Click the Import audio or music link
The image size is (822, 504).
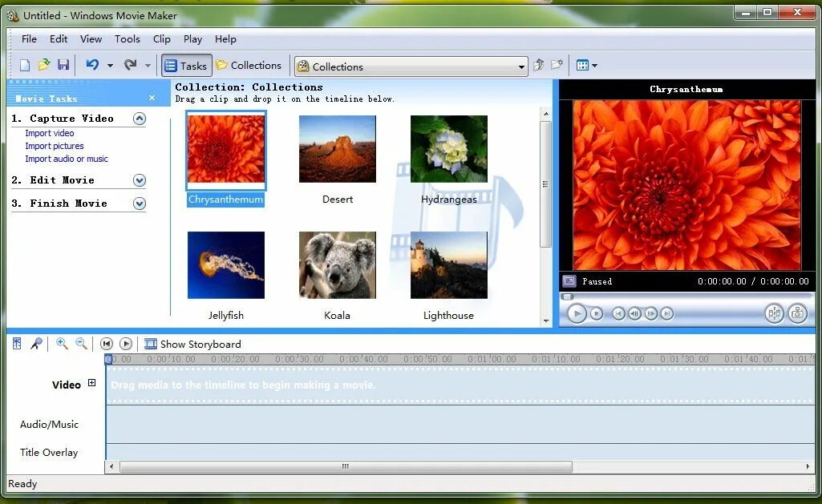pos(66,159)
